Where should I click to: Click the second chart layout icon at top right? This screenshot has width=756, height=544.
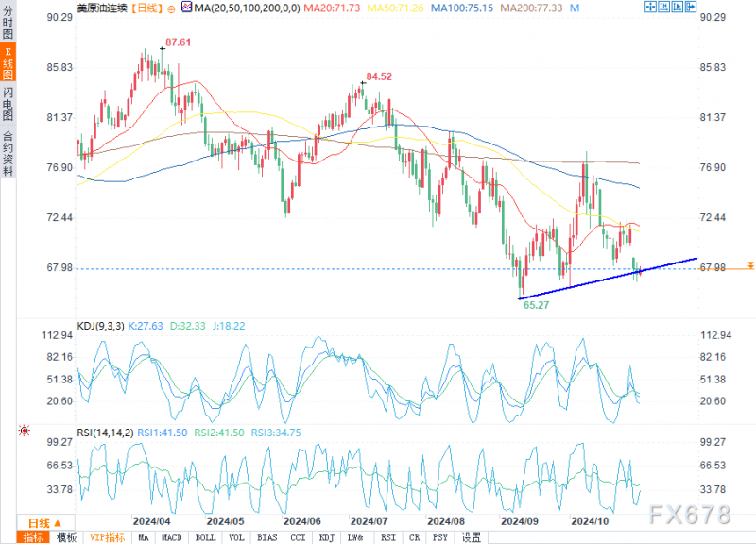pyautogui.click(x=664, y=7)
